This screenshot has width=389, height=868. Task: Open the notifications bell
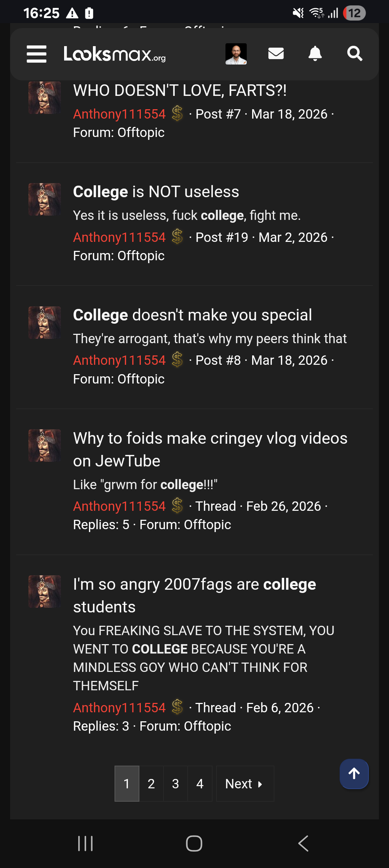(315, 53)
